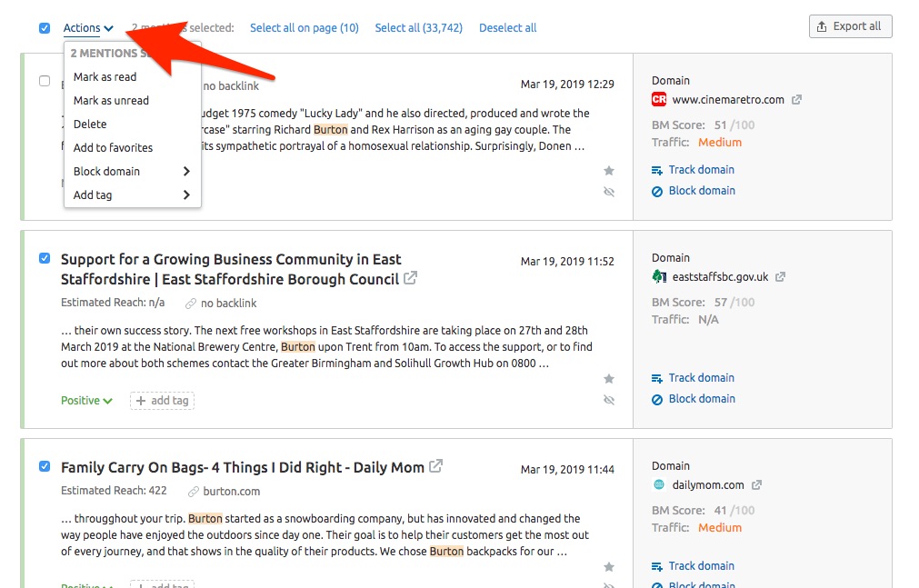Click Traffic: N/A on eaststaffsbc card
919x588 pixels.
[x=685, y=319]
